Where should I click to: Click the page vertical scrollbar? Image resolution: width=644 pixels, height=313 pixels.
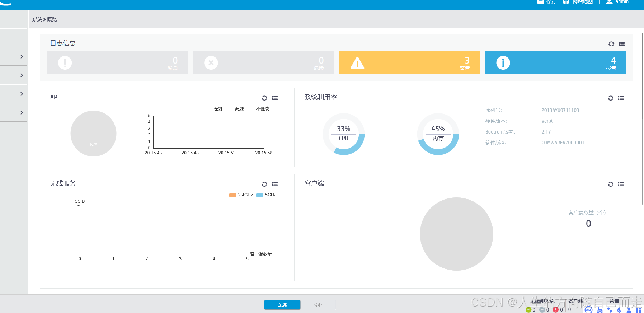(x=643, y=118)
